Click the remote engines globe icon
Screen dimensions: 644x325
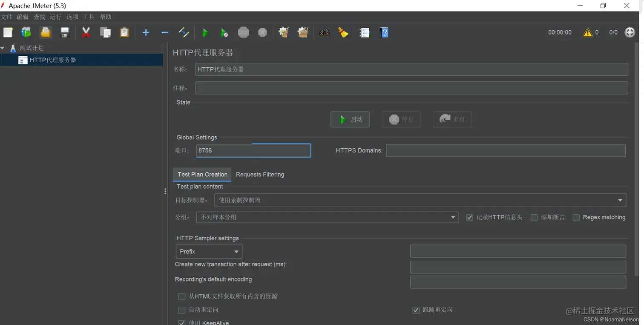pyautogui.click(x=630, y=32)
